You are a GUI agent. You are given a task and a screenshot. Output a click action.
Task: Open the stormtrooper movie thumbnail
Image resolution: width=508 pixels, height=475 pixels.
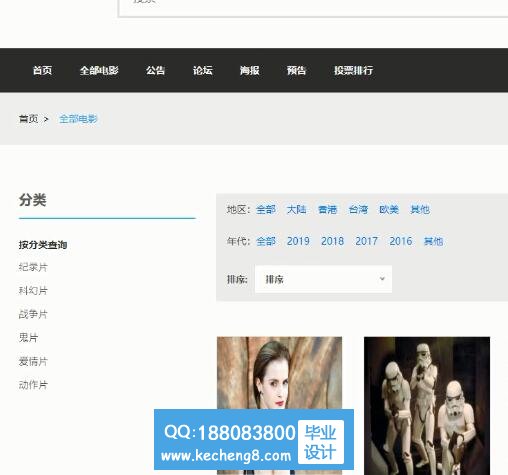(427, 406)
